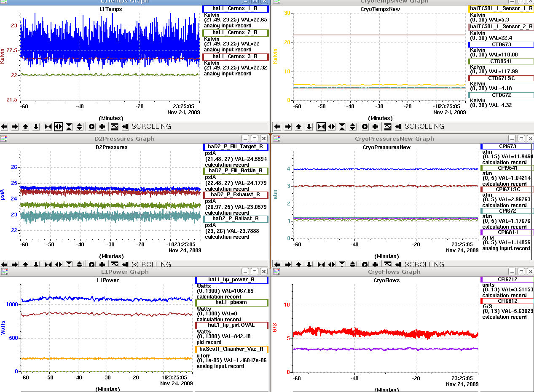Select haD2_P_Fill_Bottle_R legend entry
The height and width of the screenshot is (392, 534).
click(x=236, y=171)
